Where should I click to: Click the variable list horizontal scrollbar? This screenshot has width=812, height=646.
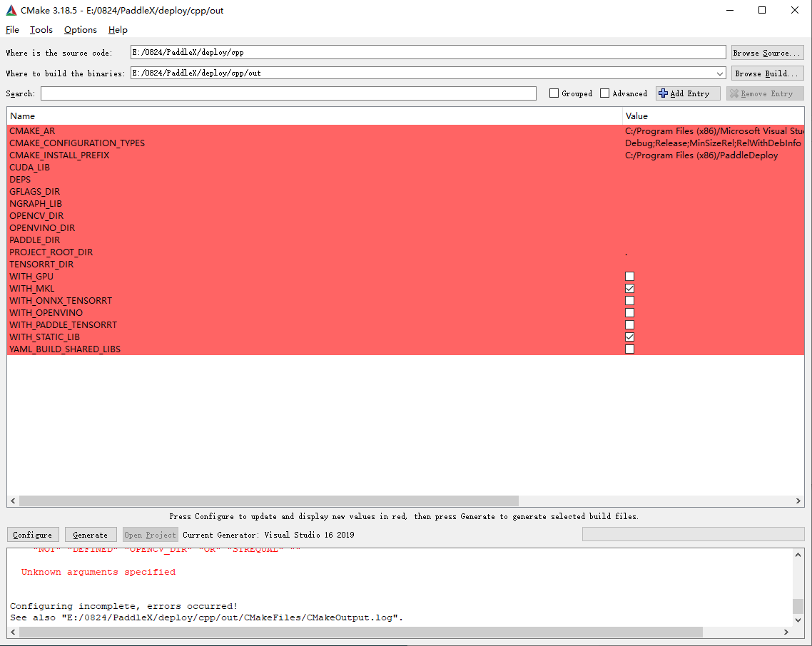268,501
